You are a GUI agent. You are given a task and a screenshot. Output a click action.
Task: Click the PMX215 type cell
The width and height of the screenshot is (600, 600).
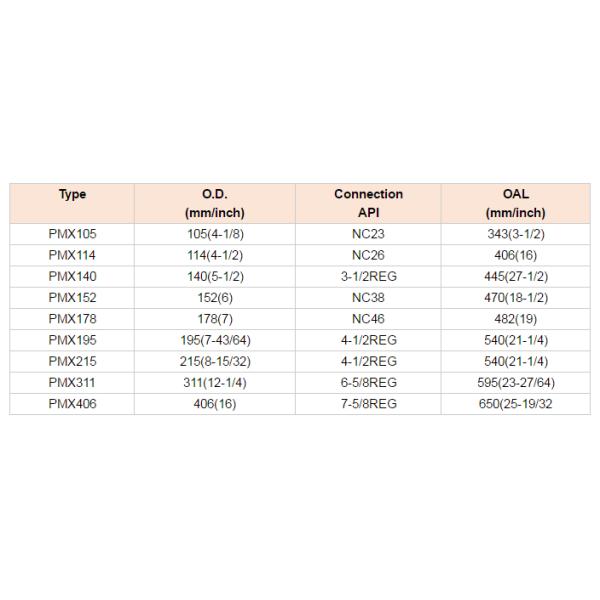pos(72,361)
